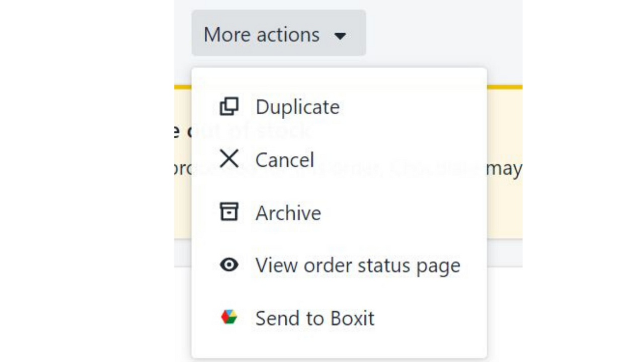
Task: Click the eye icon for order status page
Action: 229,265
